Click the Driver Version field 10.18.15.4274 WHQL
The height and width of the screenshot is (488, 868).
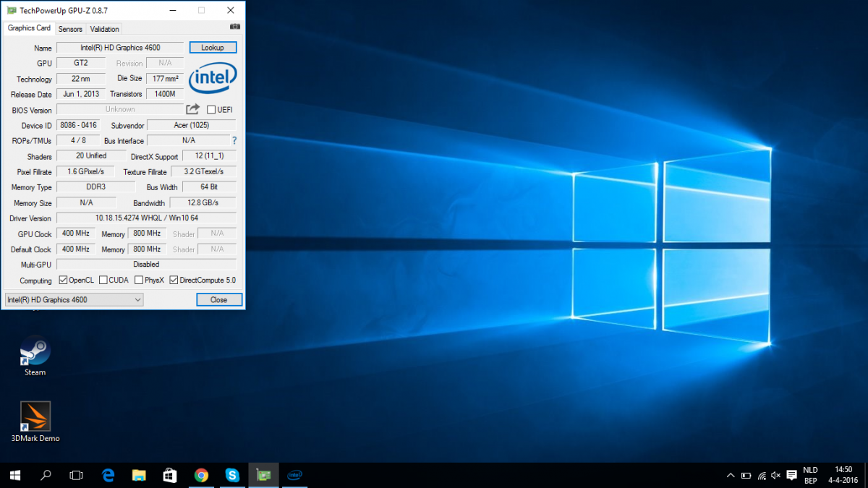(146, 218)
